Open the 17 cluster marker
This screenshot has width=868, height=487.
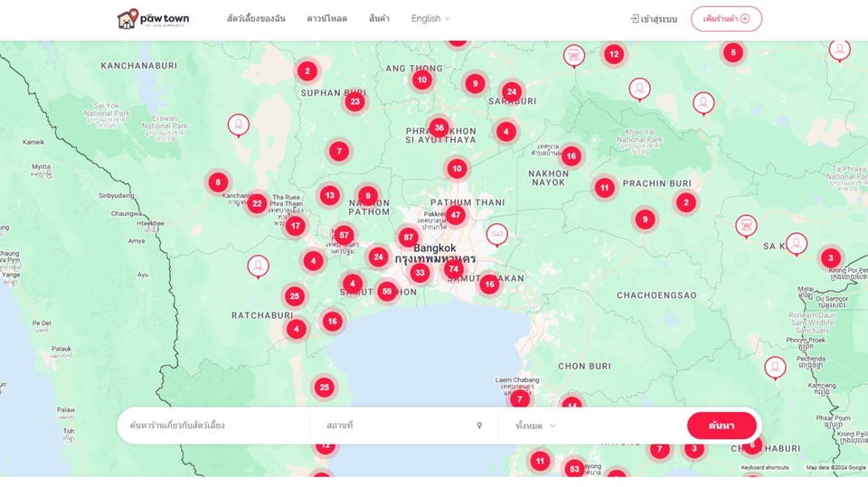click(296, 226)
